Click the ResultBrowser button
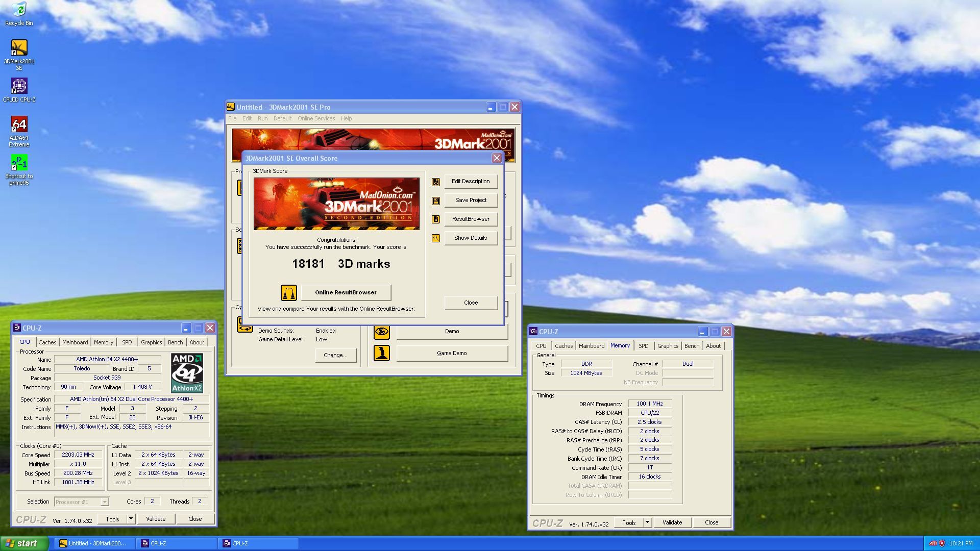The height and width of the screenshot is (551, 980). (471, 219)
